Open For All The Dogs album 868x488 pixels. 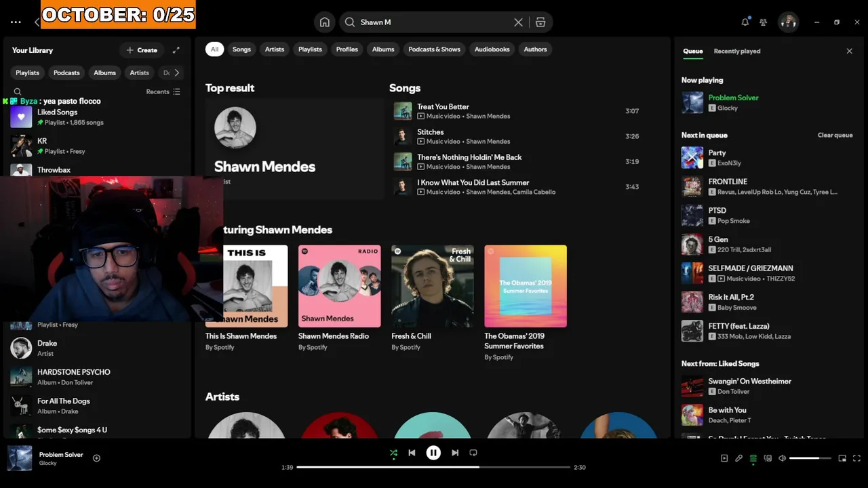point(97,406)
